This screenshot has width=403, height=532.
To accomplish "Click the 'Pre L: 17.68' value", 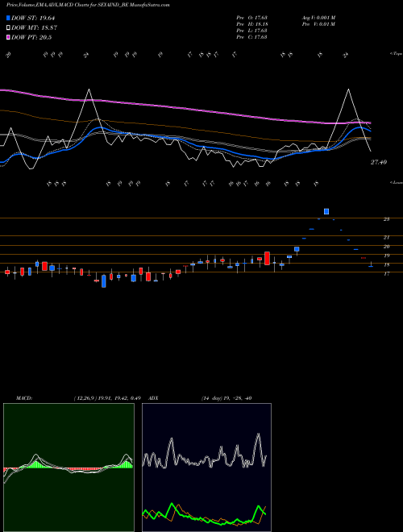I will 251,31.
